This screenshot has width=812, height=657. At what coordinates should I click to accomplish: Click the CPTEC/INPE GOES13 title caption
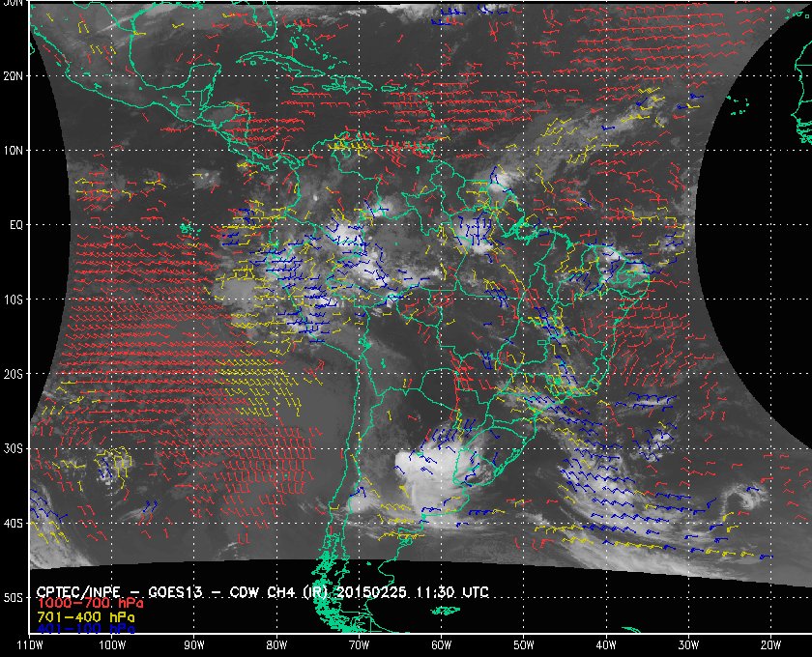point(263,591)
